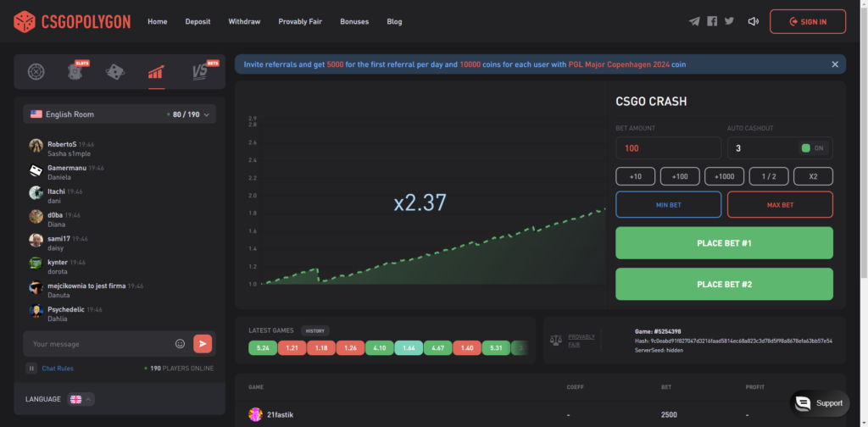Select the 4.67 latest game result
The image size is (868, 427).
point(438,348)
